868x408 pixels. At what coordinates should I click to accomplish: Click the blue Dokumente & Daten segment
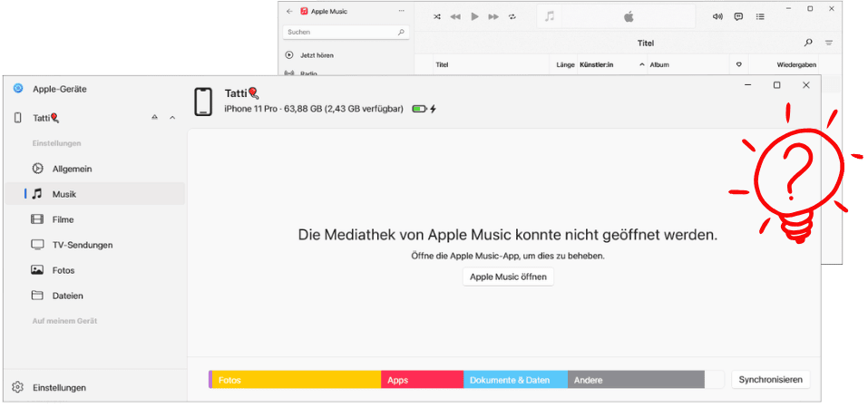point(515,380)
